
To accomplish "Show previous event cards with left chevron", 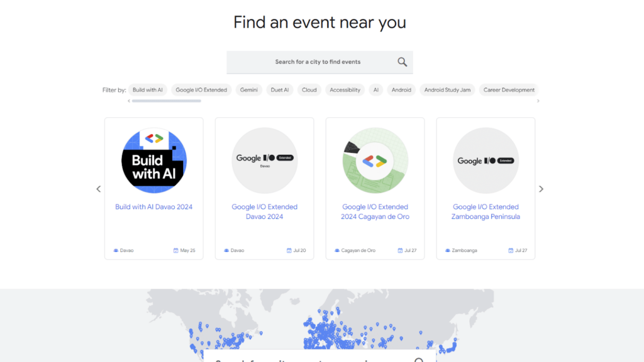I will [99, 189].
